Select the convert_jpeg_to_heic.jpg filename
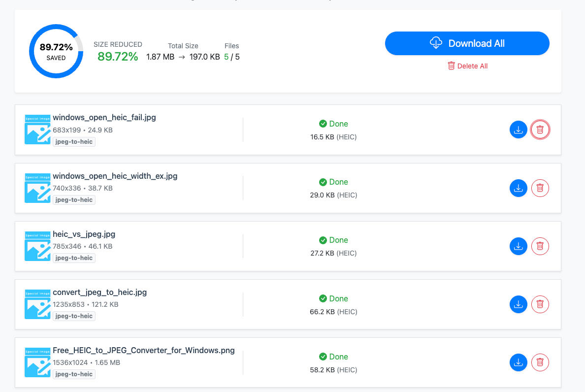585x392 pixels. click(99, 293)
